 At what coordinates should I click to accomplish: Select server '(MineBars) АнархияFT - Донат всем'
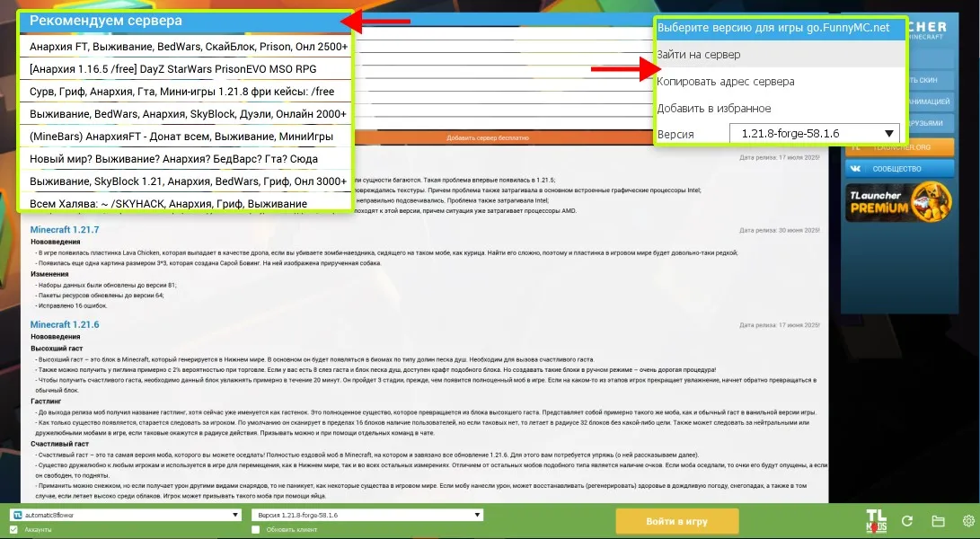[186, 137]
